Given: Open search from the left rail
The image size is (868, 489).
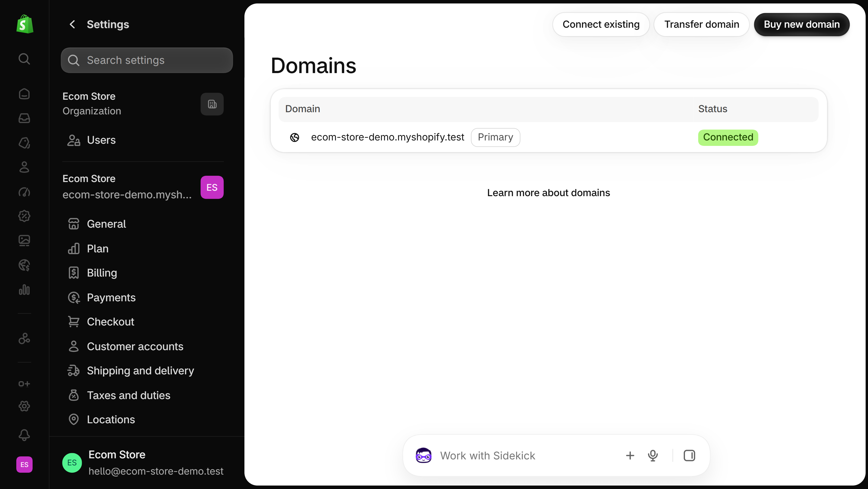Looking at the screenshot, I should [x=24, y=59].
